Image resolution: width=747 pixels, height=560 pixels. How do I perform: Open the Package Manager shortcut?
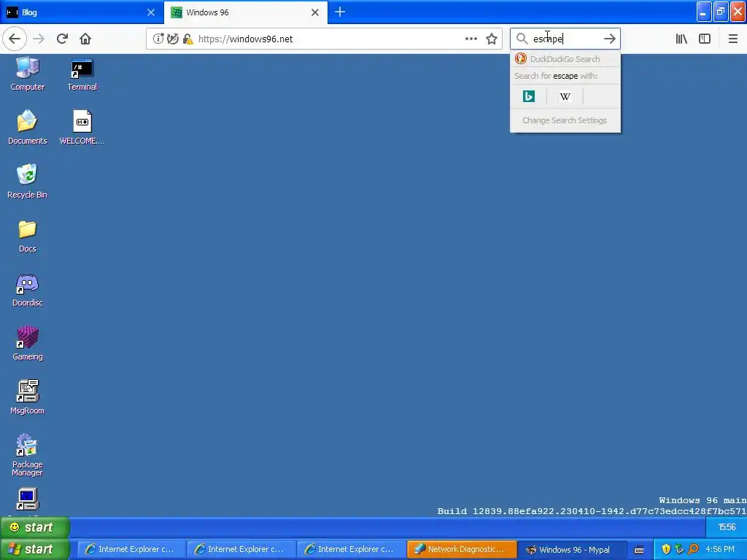[x=27, y=455]
